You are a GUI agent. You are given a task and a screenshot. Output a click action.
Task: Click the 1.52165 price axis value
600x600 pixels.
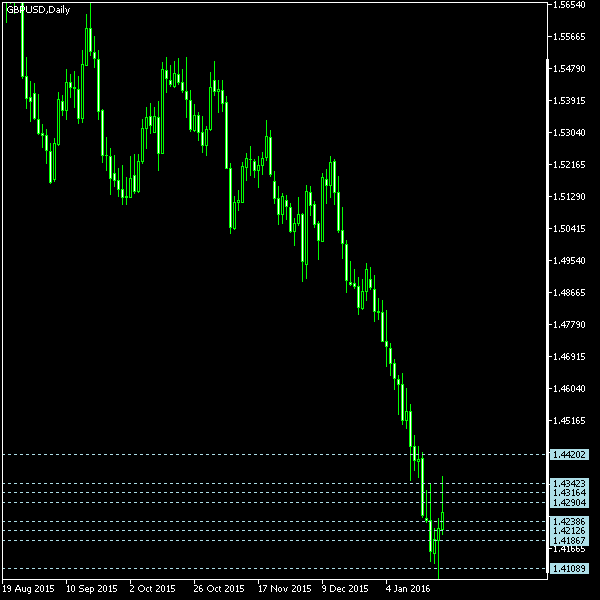click(569, 165)
